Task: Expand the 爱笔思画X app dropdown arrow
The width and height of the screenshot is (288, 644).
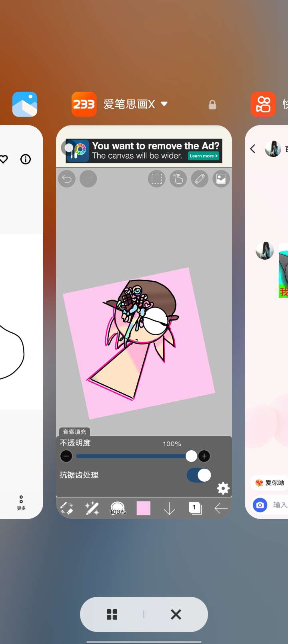Action: (164, 104)
